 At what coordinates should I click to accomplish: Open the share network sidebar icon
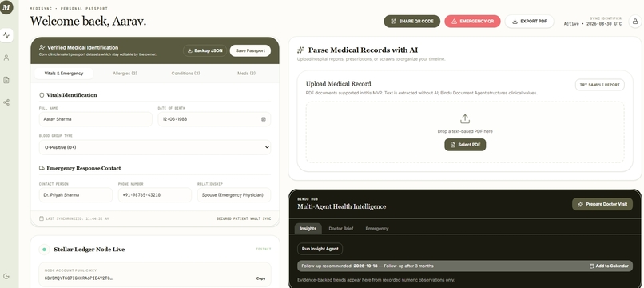pyautogui.click(x=6, y=102)
